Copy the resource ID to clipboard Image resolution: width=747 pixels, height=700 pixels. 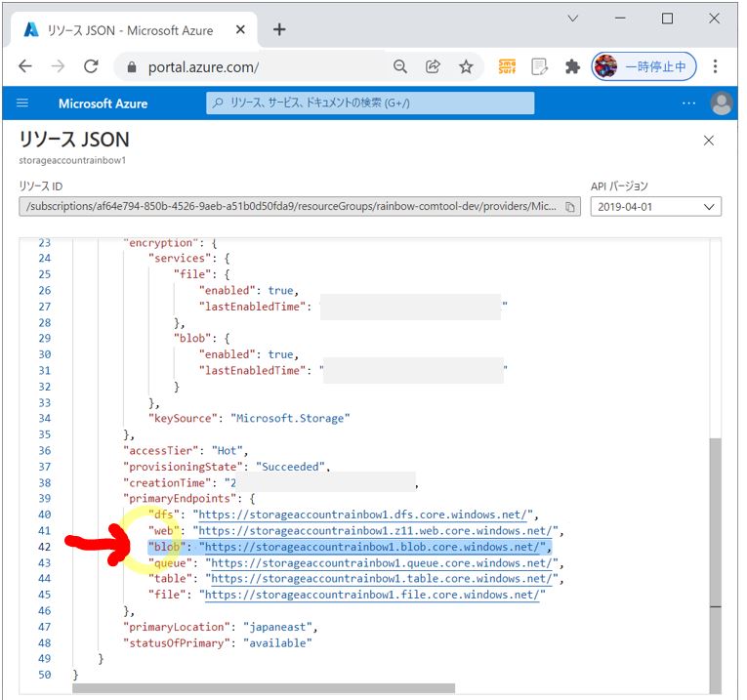[570, 207]
